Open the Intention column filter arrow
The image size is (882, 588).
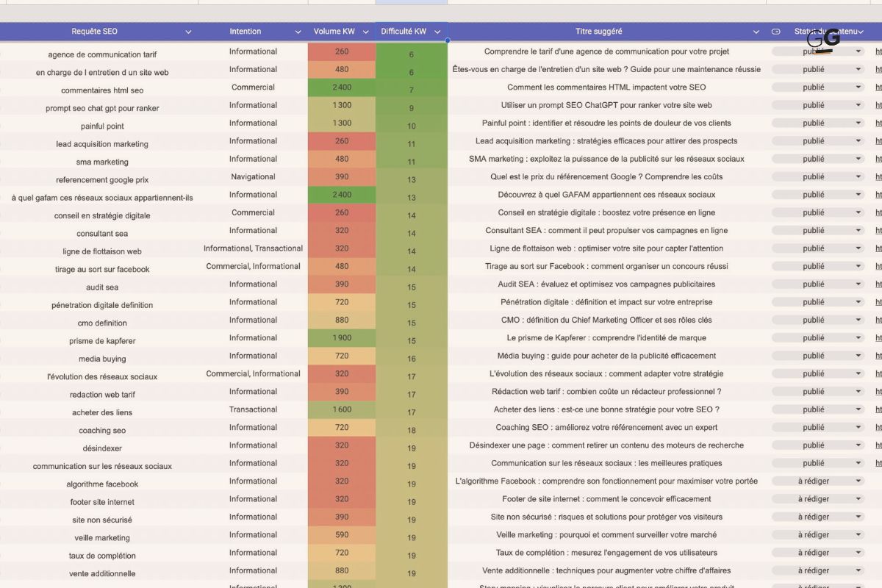[x=298, y=32]
